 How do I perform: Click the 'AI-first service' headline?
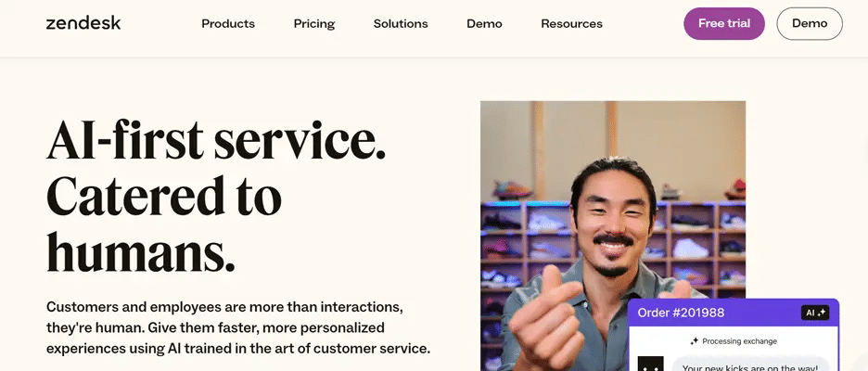[x=216, y=140]
